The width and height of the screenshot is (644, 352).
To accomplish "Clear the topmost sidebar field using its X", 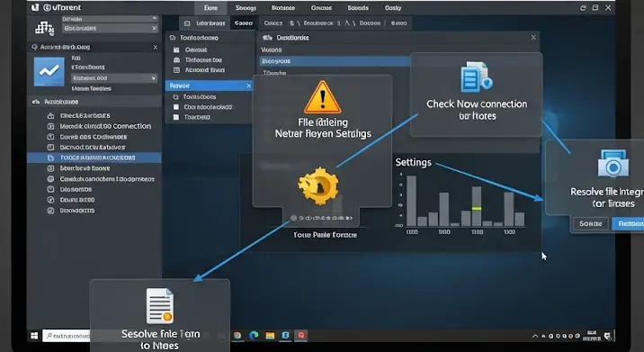I will [x=155, y=19].
